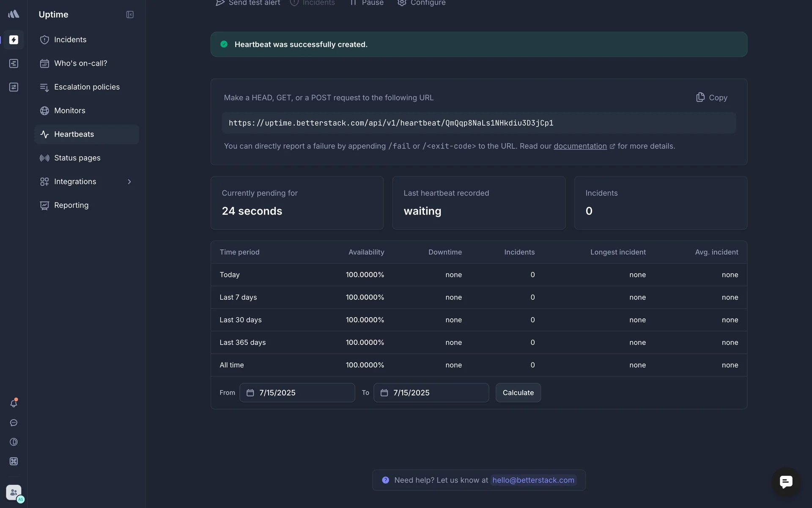The height and width of the screenshot is (508, 812).
Task: Expand the Integrations submenu chevron
Action: point(129,182)
